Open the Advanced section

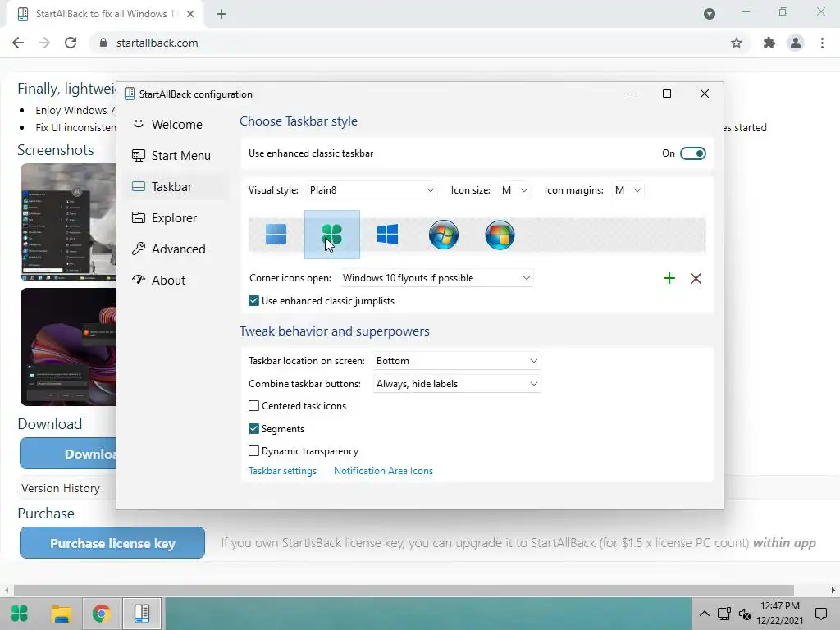(175, 249)
